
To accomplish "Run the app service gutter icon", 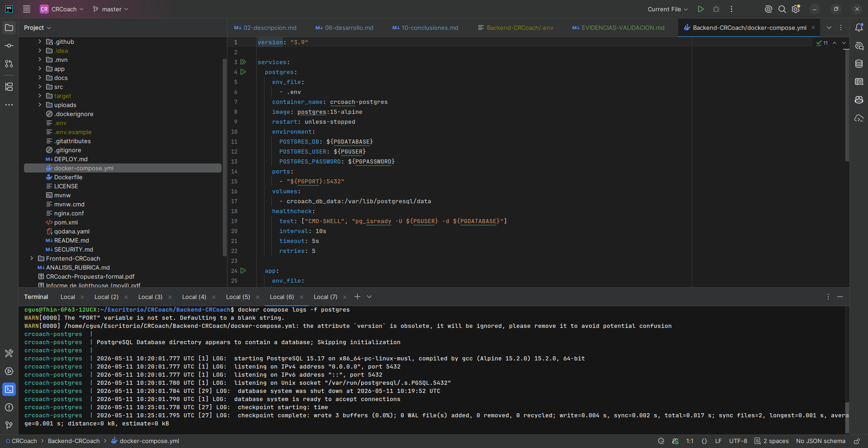I will tap(243, 271).
